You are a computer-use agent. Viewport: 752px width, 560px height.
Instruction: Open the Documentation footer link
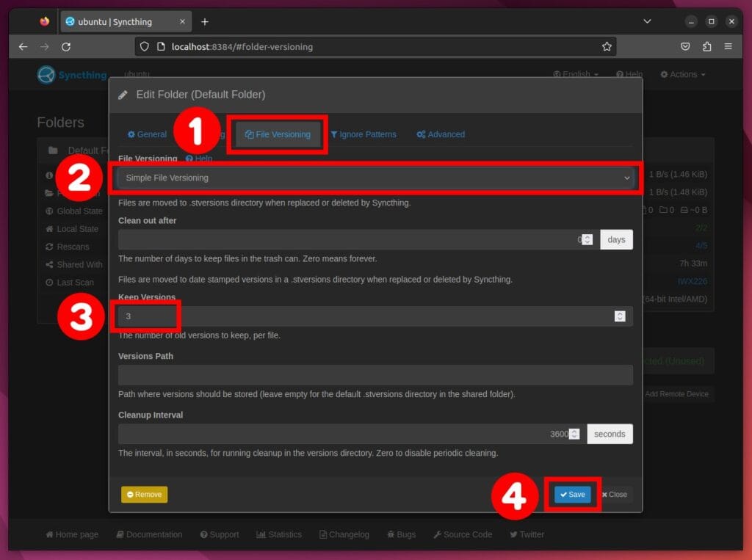149,534
